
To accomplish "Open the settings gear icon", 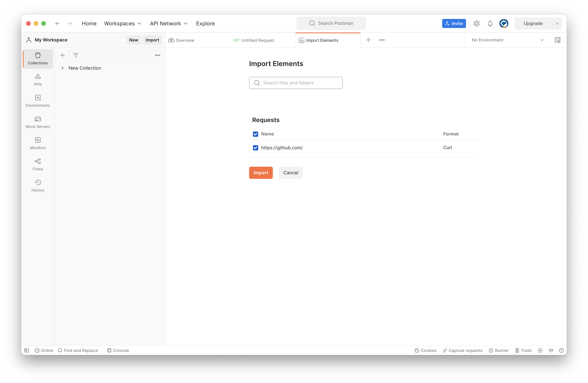I will [x=476, y=23].
